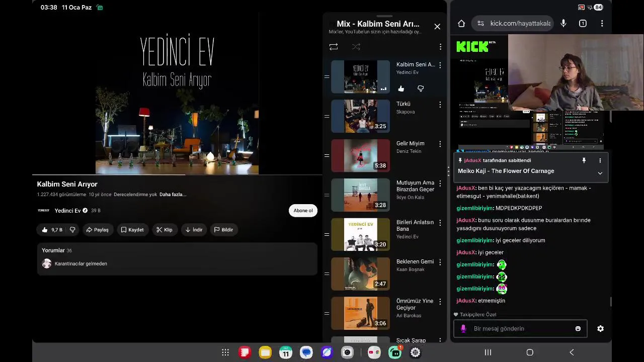644x362 pixels.
Task: Open the red notes app in taskbar
Action: pos(245,352)
